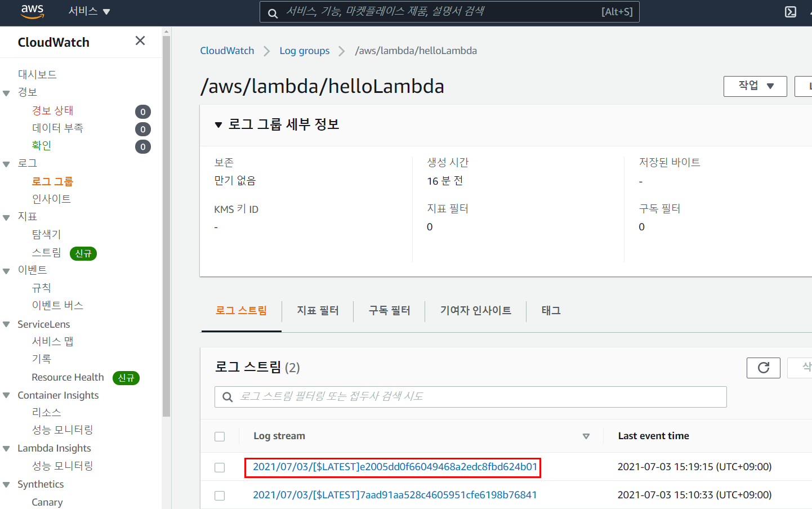Viewport: 812px width, 509px height.
Task: Switch to the 기여자 인사이트 tab
Action: (x=475, y=310)
